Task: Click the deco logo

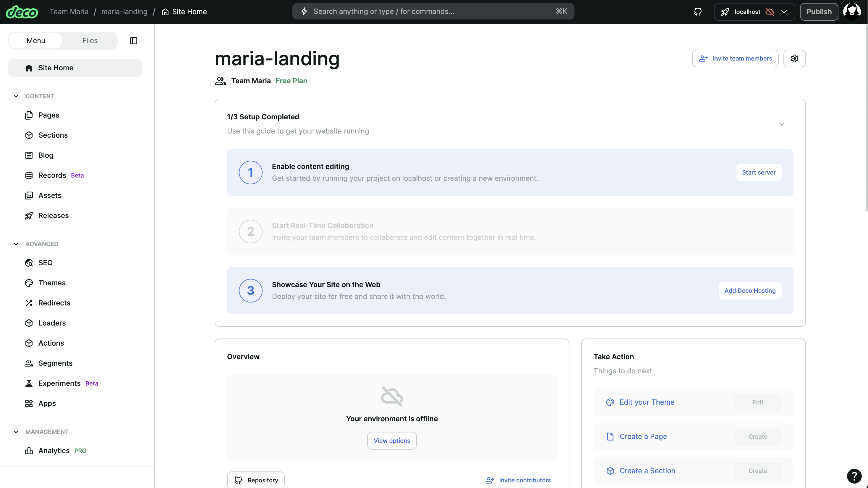Action: [x=22, y=12]
